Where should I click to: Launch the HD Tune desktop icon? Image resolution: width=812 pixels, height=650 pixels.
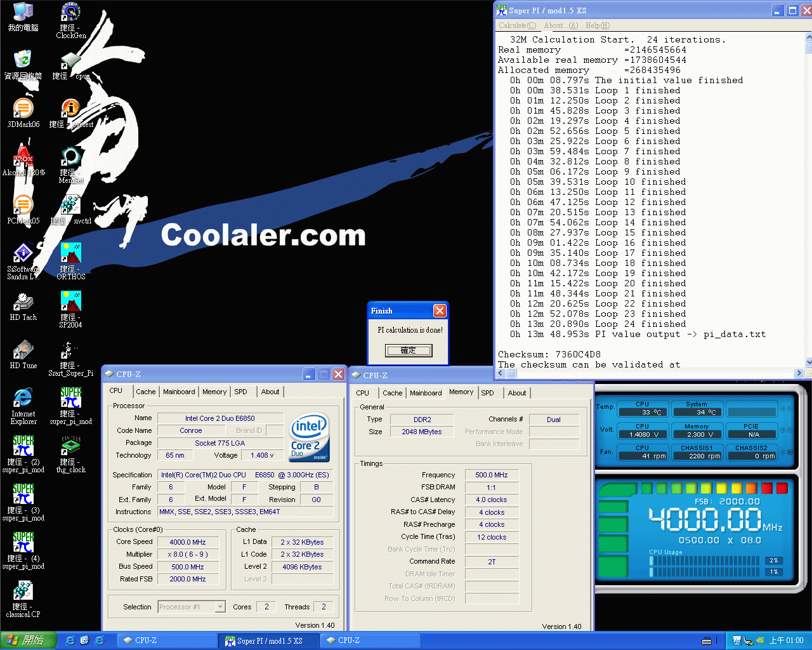click(x=23, y=354)
